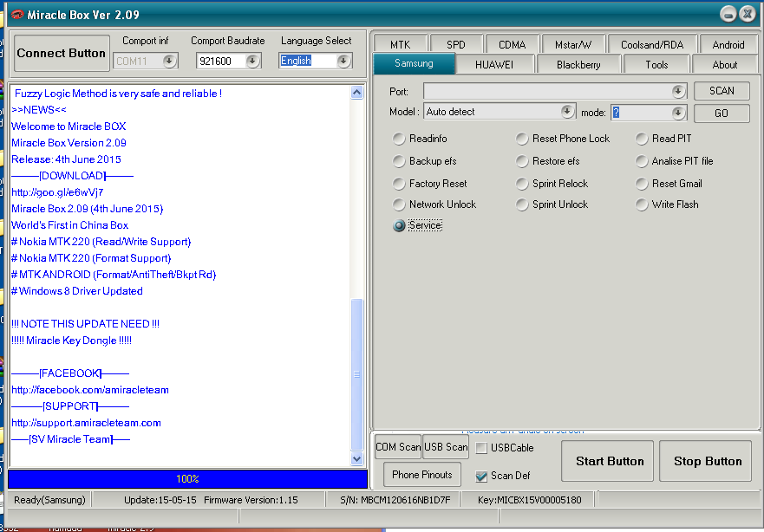Uncheck the Scan Def checkbox
This screenshot has width=764, height=532.
[x=481, y=476]
